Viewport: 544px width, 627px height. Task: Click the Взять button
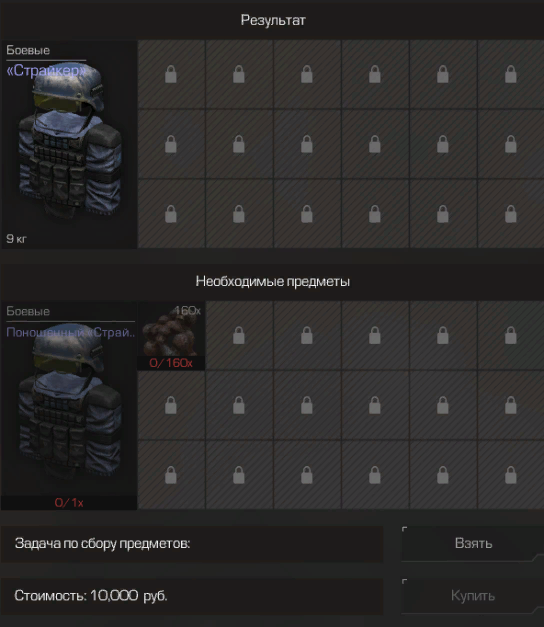[473, 544]
